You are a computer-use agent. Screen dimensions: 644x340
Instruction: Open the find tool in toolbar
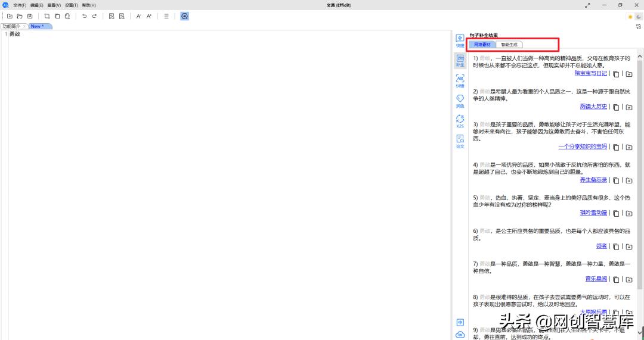click(112, 17)
